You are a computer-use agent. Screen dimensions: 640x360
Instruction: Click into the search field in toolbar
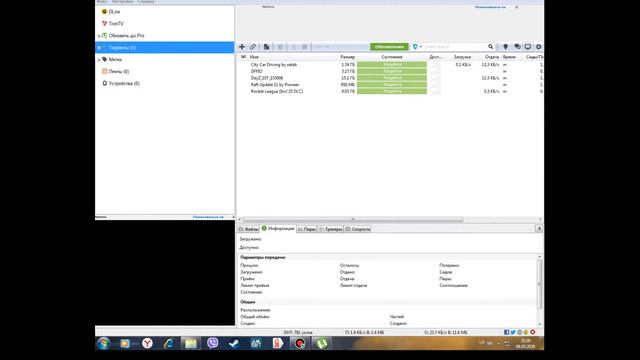(455, 47)
